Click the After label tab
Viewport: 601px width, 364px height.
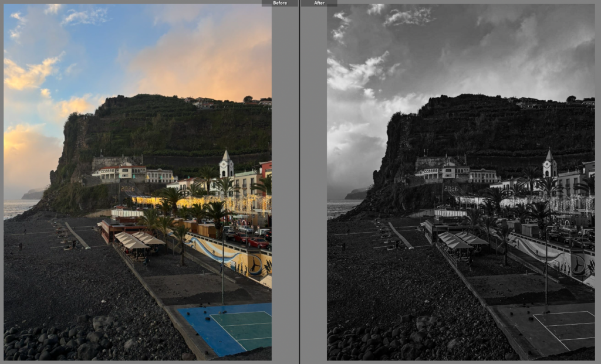tap(319, 3)
